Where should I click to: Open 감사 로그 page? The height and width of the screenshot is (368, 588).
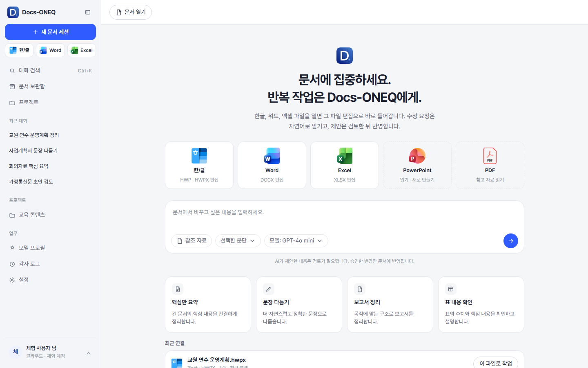(x=50, y=264)
